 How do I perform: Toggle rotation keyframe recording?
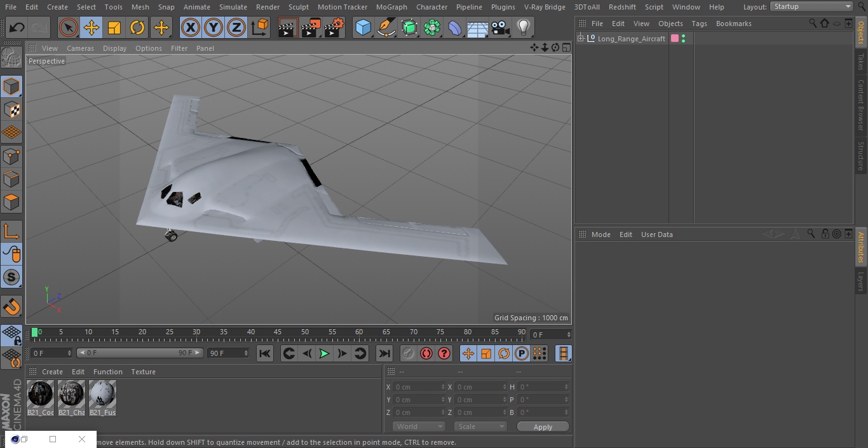(504, 353)
